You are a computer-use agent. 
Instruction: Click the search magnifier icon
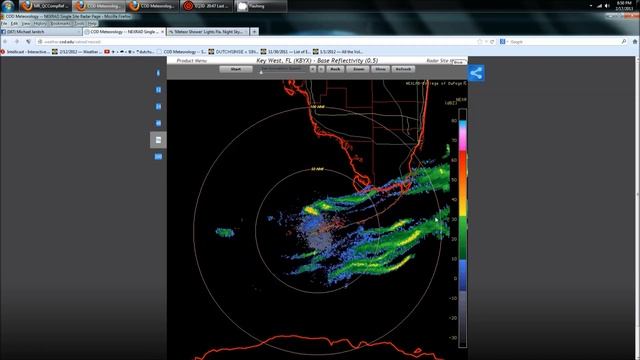(x=624, y=42)
